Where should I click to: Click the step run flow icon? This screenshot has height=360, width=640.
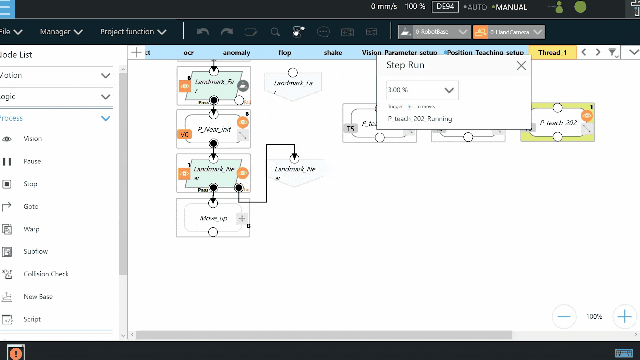(x=299, y=32)
